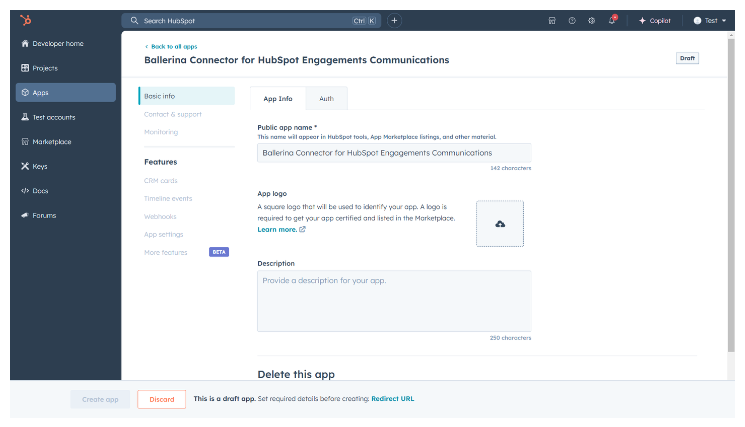Viewport: 745px width, 427px height.
Task: Open Timeline events
Action: [168, 199]
